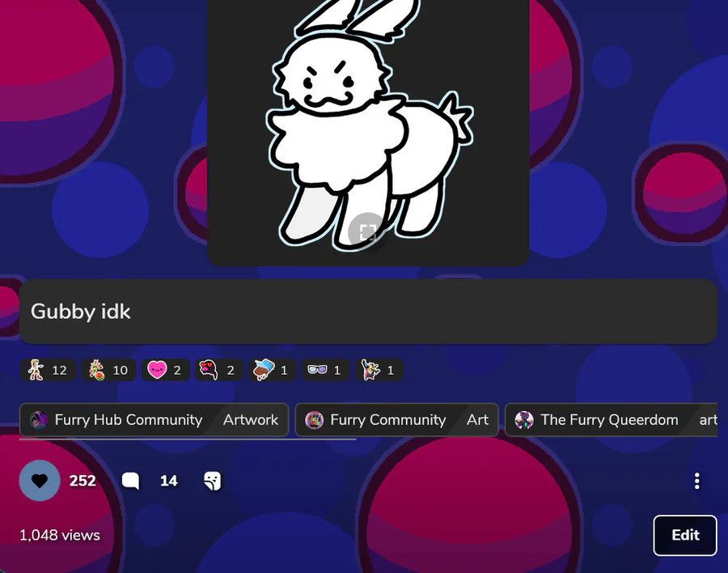Open the Furry Hub Community link

pos(128,420)
